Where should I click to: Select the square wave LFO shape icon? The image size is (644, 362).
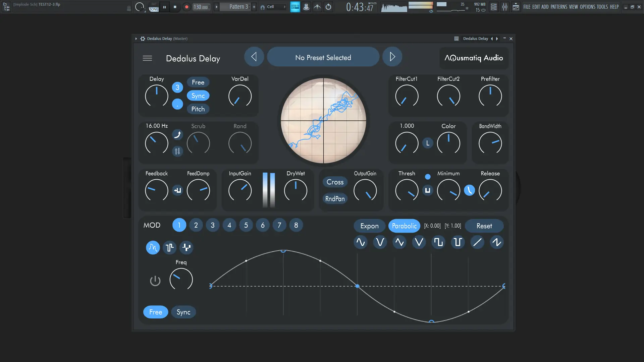[438, 242]
